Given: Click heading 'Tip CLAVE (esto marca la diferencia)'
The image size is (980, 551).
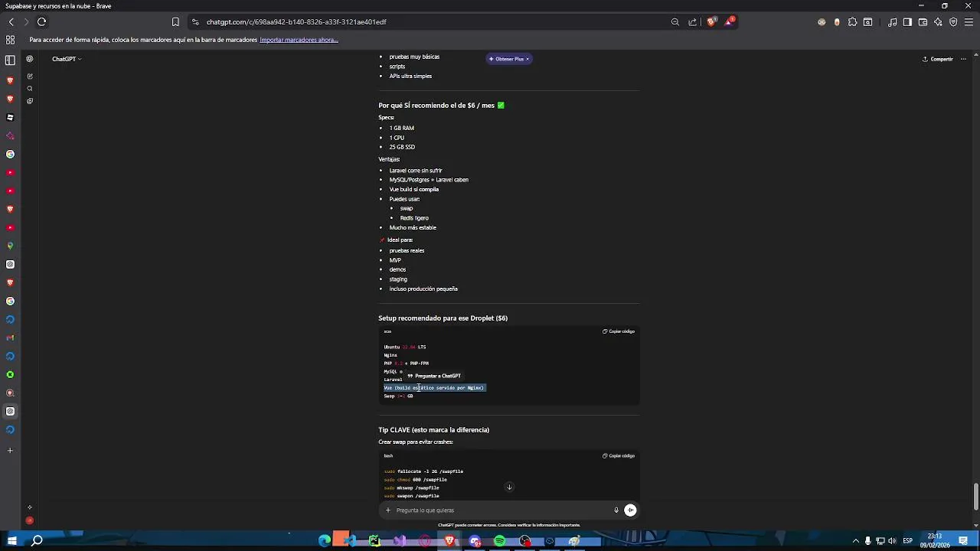Looking at the screenshot, I should click(x=433, y=430).
